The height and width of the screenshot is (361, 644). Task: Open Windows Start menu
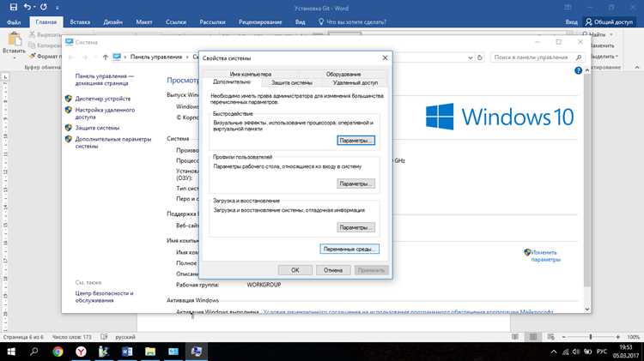click(11, 352)
